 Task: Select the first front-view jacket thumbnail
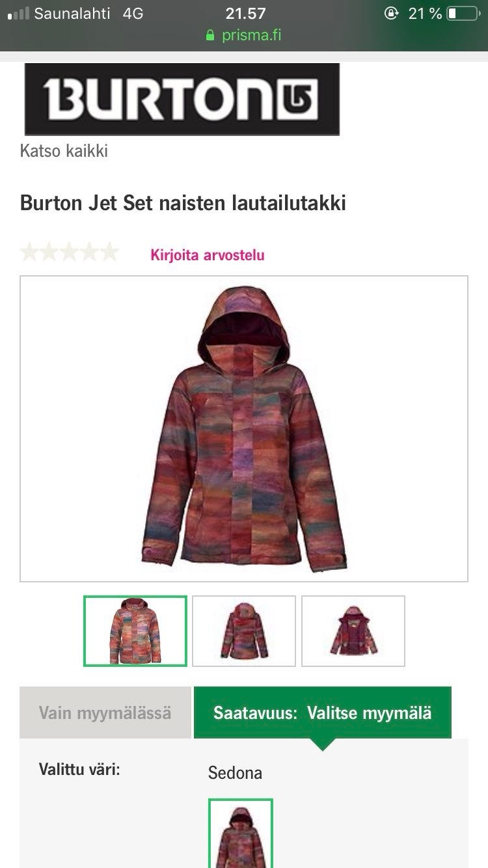click(135, 631)
